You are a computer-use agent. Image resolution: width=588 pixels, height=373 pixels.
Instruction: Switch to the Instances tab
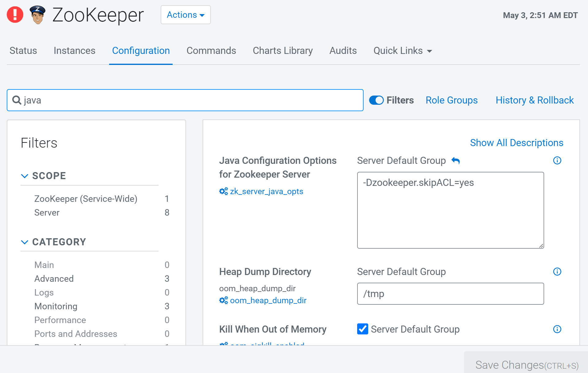(x=74, y=51)
